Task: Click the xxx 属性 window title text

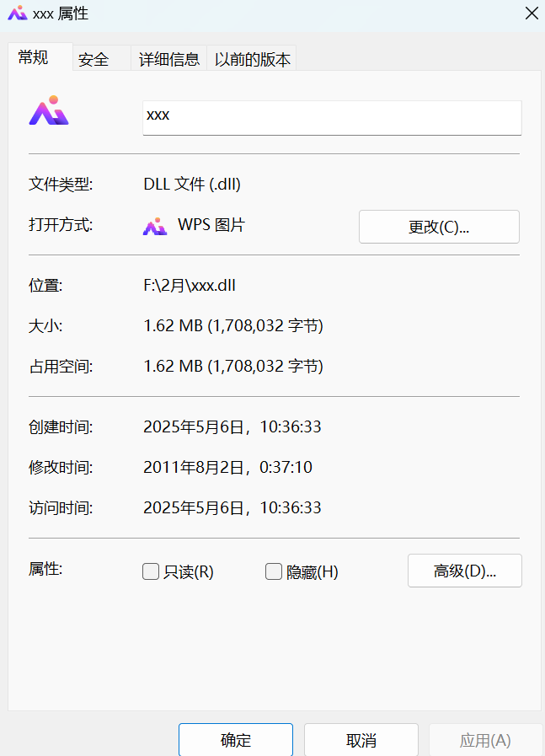Action: pos(61,13)
